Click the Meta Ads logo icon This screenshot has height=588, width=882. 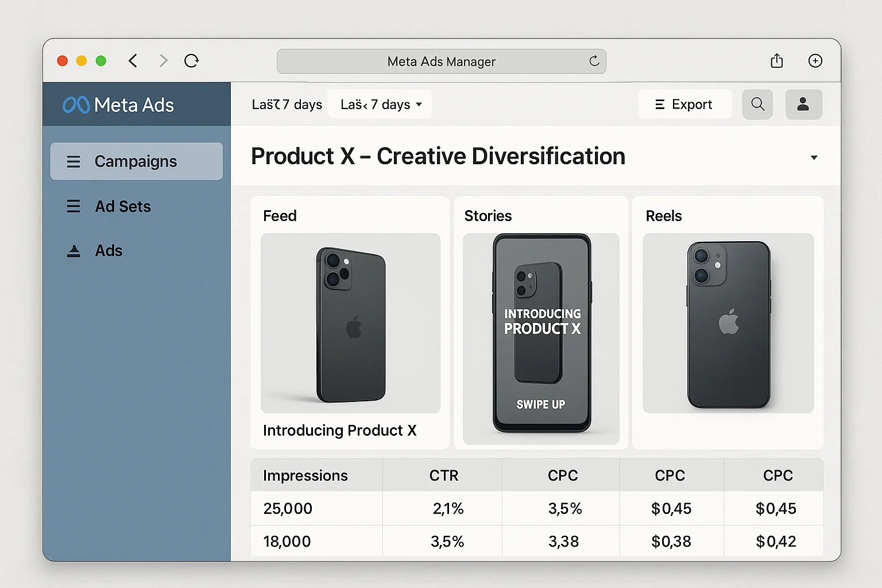[75, 105]
